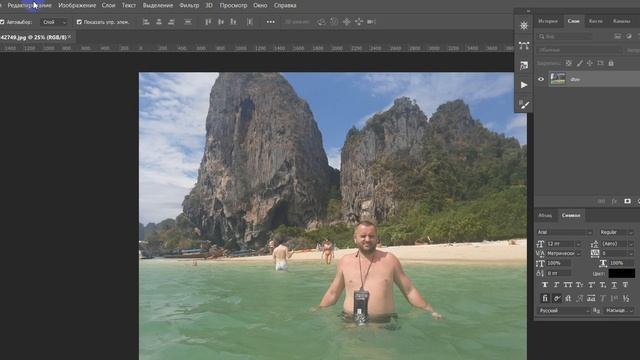The height and width of the screenshot is (360, 640).
Task: Open the Редактирование menu
Action: (29, 5)
